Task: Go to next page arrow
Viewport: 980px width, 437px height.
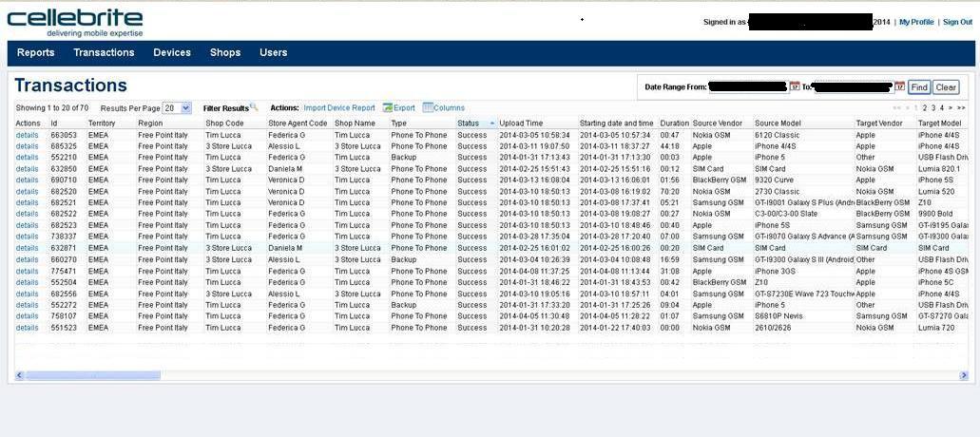Action: pos(951,108)
